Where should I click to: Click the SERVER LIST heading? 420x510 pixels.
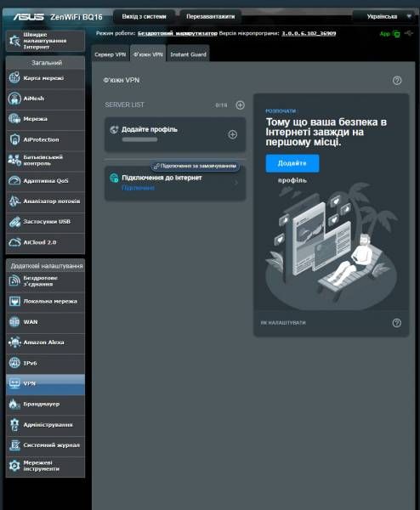pyautogui.click(x=124, y=105)
